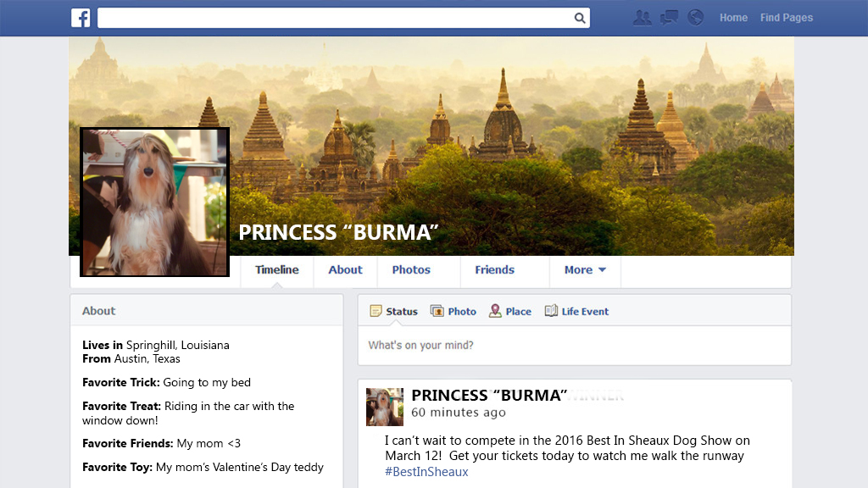Add a Life Event entry

(576, 311)
